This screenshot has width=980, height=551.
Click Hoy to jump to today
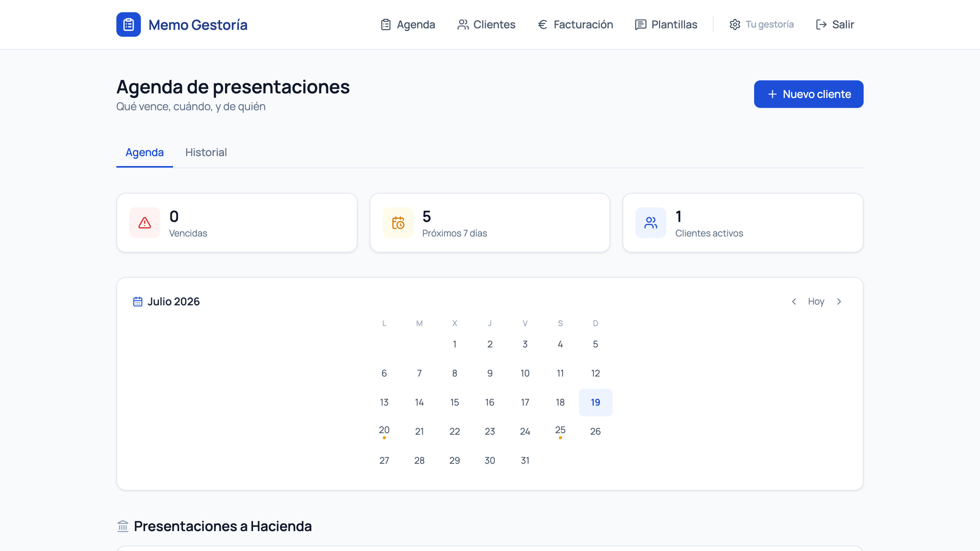point(816,302)
